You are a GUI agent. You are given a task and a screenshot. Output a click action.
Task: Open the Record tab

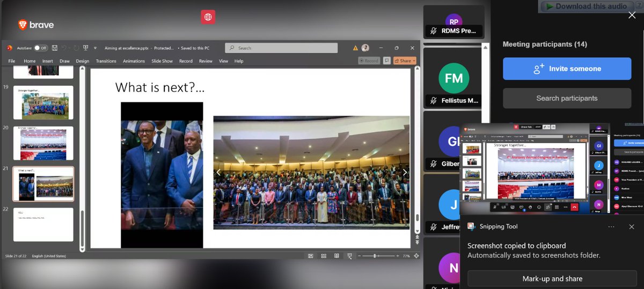pos(186,61)
